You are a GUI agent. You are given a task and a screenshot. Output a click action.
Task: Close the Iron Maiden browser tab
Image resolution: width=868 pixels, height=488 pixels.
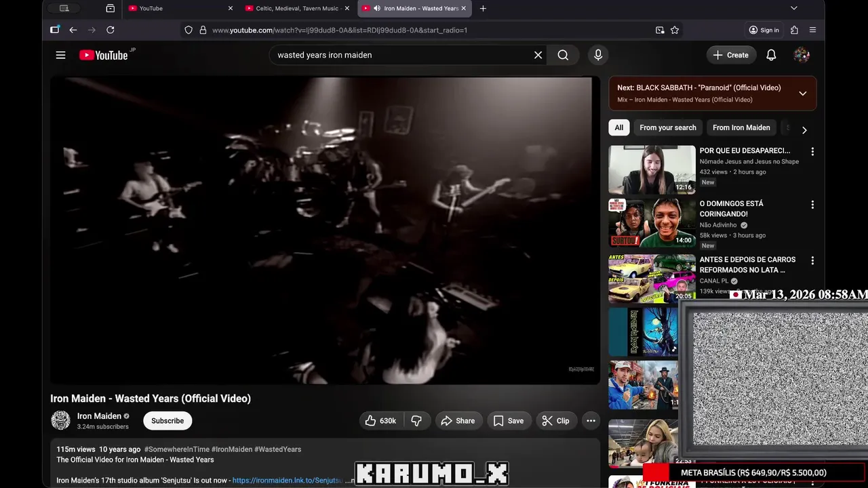click(464, 8)
